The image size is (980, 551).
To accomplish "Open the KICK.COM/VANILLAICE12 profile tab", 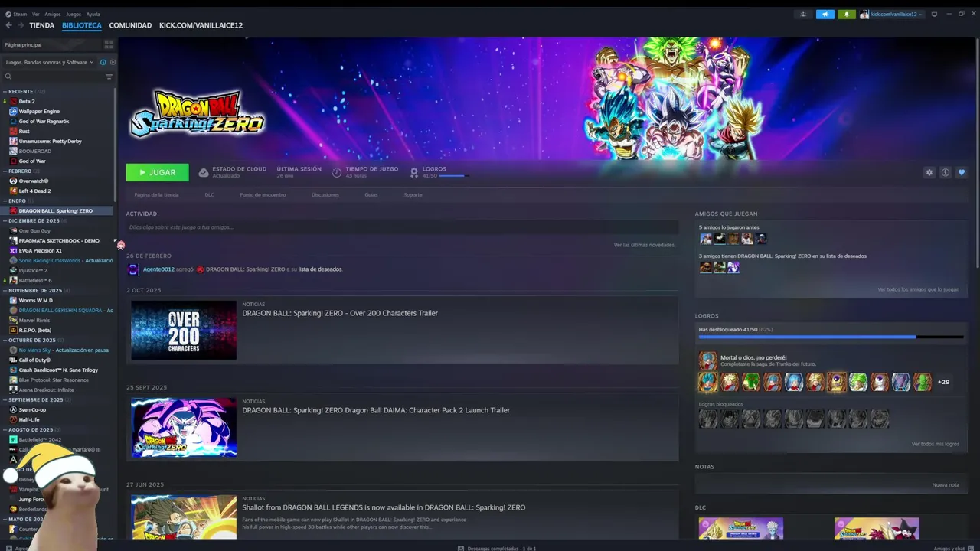I will tap(201, 25).
